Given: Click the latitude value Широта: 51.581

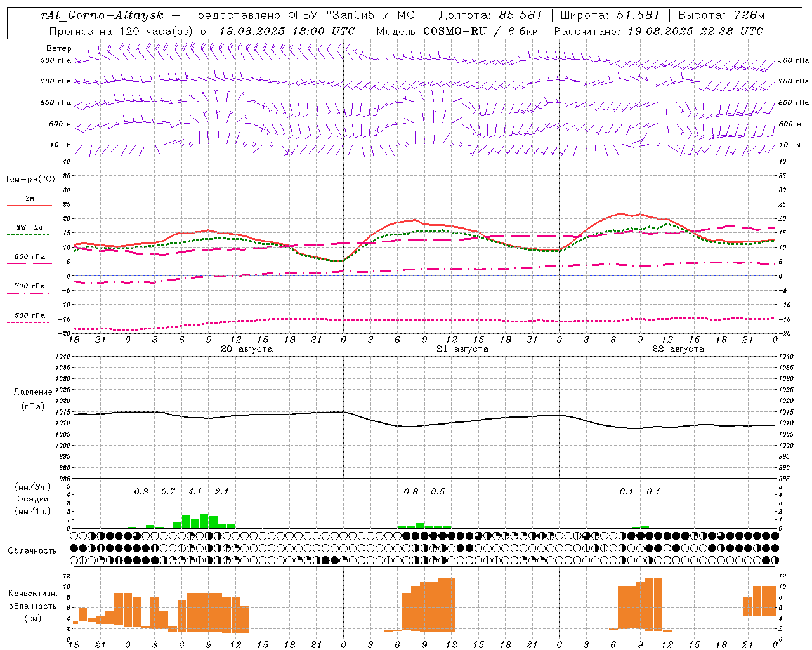Looking at the screenshot, I should pos(610,15).
